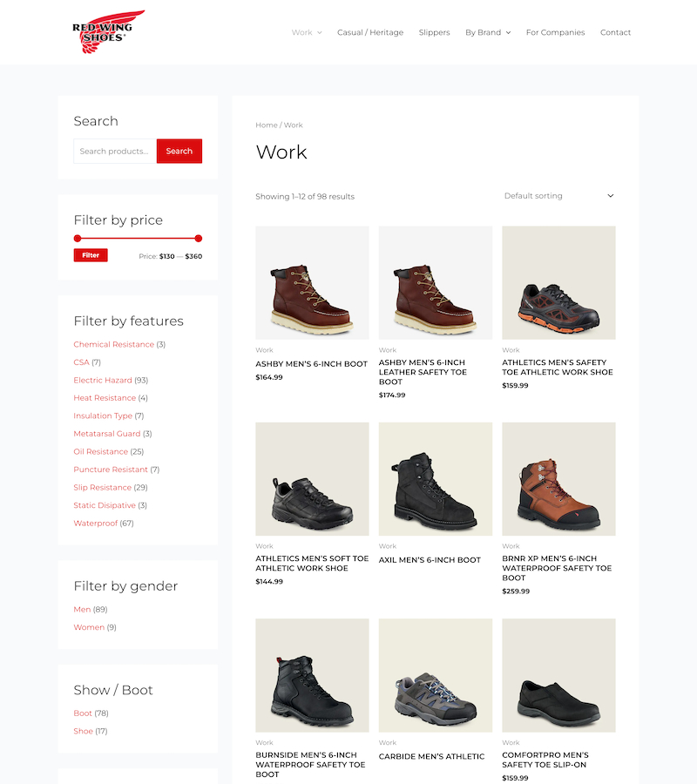
Task: Filter by Insulation Type feature
Action: coord(103,416)
